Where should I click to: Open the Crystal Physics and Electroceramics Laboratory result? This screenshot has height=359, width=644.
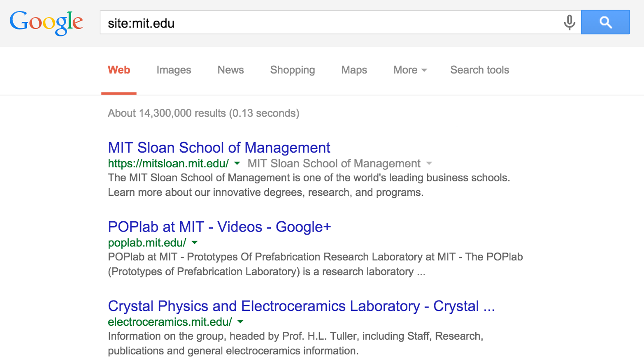301,306
